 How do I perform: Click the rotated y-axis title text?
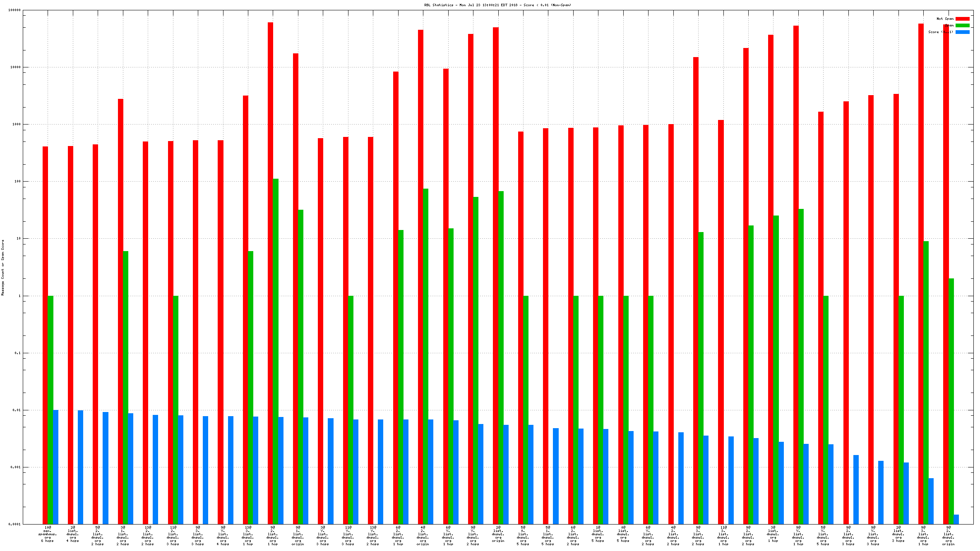[x=2, y=267]
